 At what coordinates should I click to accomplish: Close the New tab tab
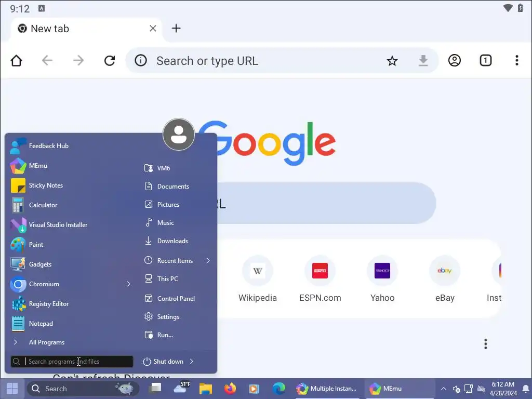(x=153, y=29)
